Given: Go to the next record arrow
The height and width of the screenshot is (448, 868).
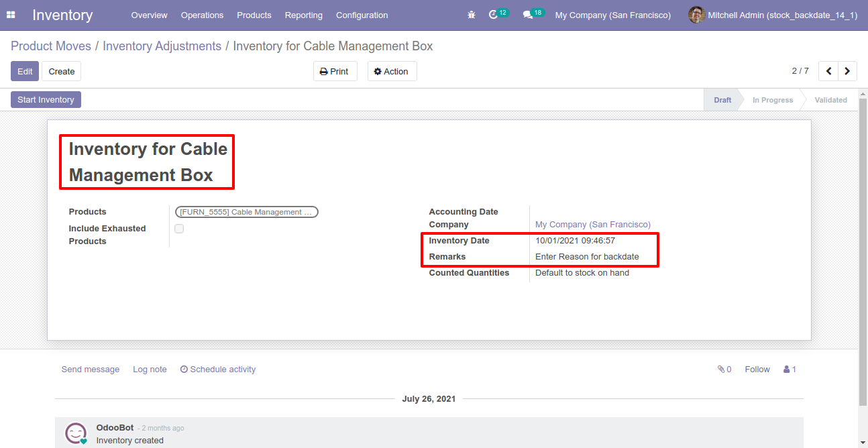Looking at the screenshot, I should tap(847, 71).
